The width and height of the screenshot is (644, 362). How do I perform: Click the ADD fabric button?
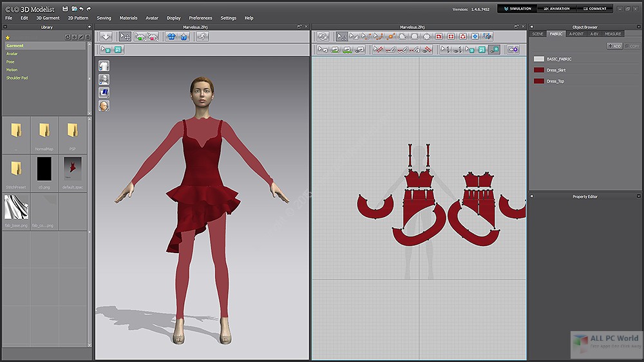coord(614,46)
